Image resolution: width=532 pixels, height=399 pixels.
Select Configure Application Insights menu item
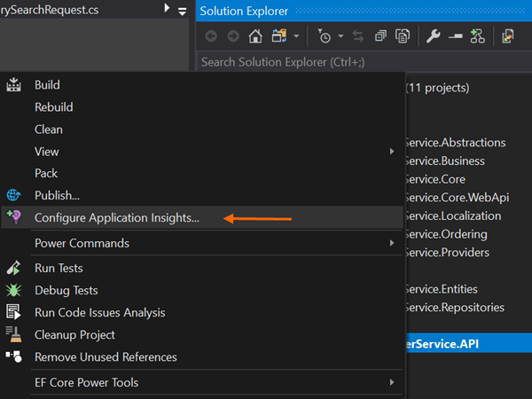[116, 217]
